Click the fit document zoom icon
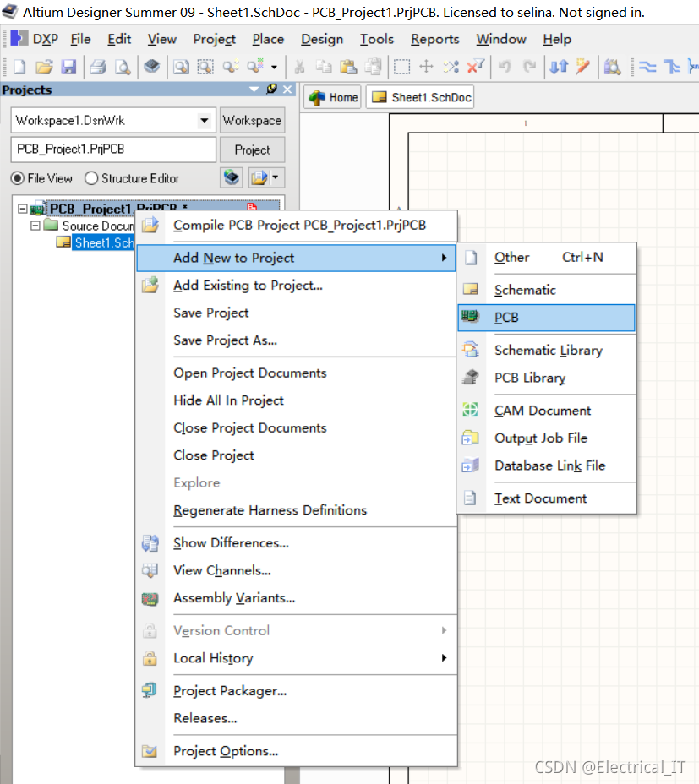 (x=181, y=67)
